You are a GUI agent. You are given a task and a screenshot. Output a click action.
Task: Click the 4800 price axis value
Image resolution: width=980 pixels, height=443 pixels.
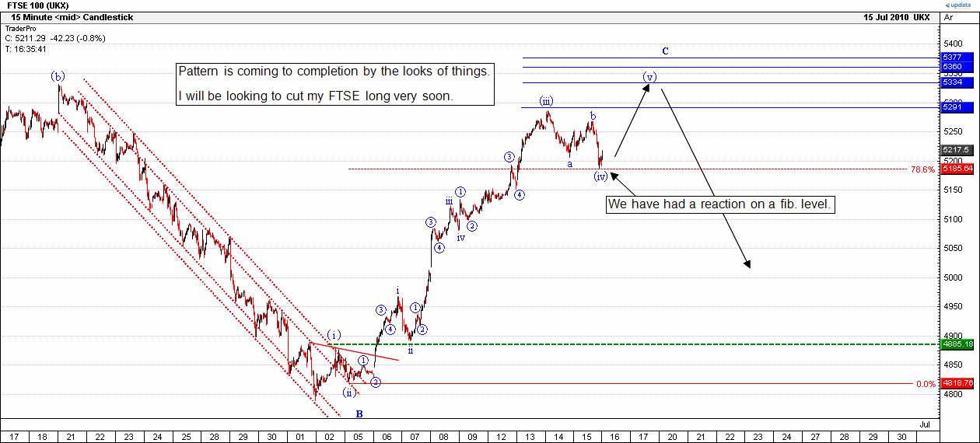coord(954,395)
